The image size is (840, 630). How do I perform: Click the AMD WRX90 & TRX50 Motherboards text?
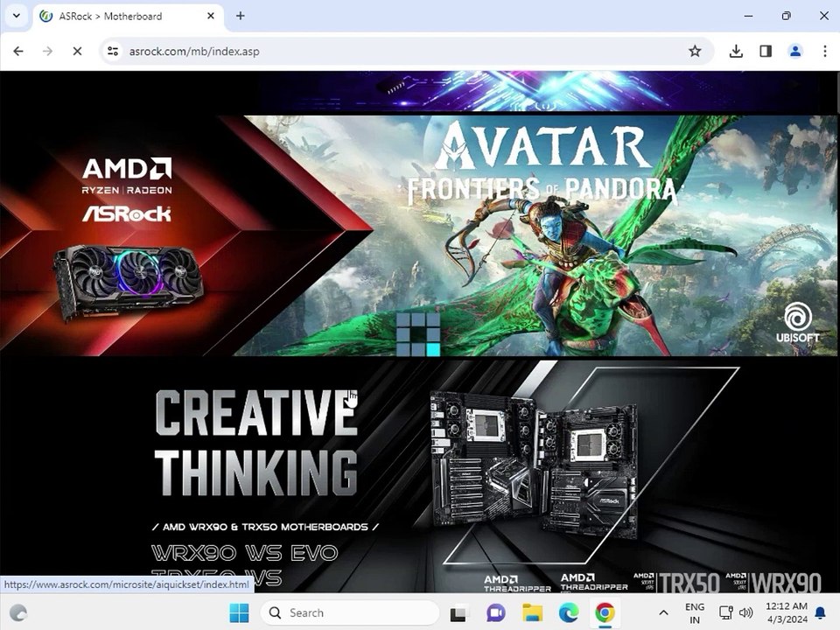265,527
